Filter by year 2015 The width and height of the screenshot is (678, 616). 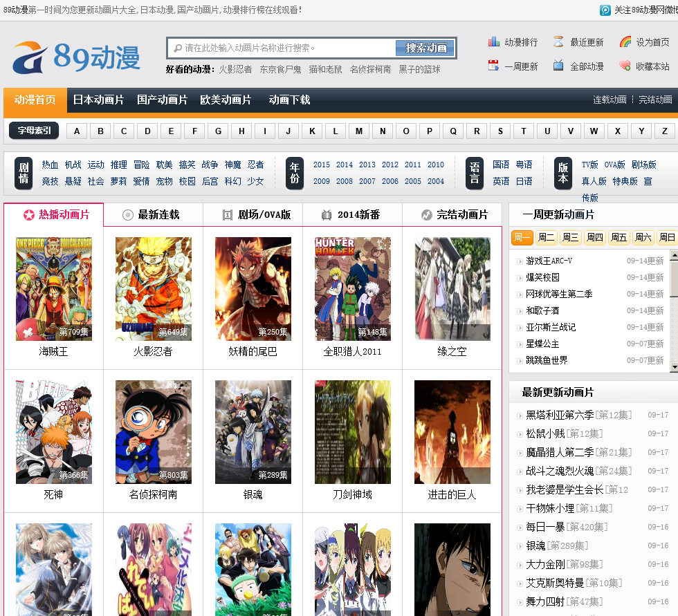pyautogui.click(x=321, y=165)
